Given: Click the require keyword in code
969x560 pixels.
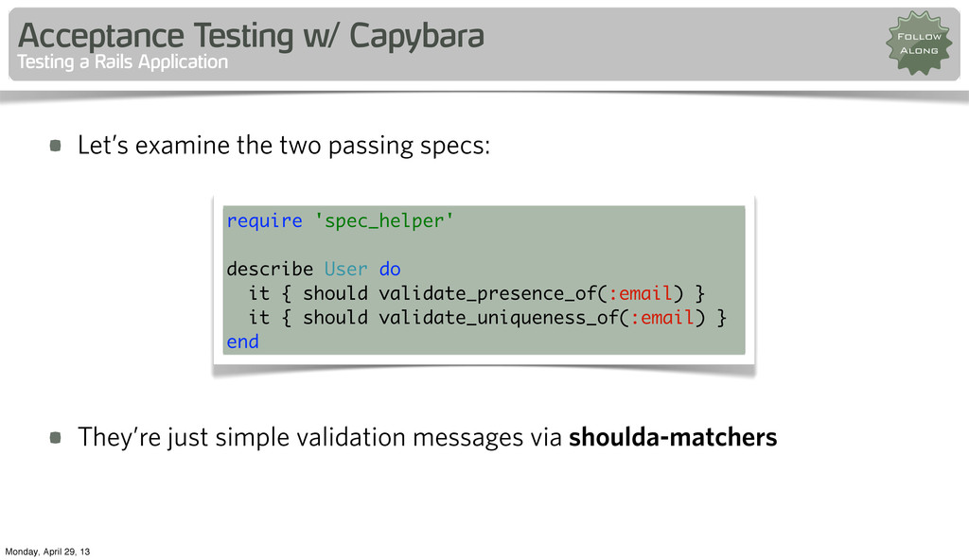Looking at the screenshot, I should coord(265,220).
